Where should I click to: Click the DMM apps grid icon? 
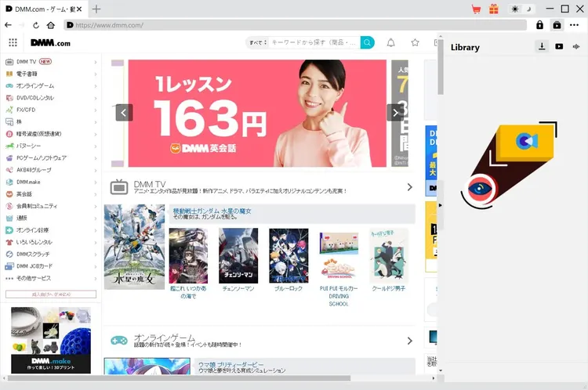point(13,42)
